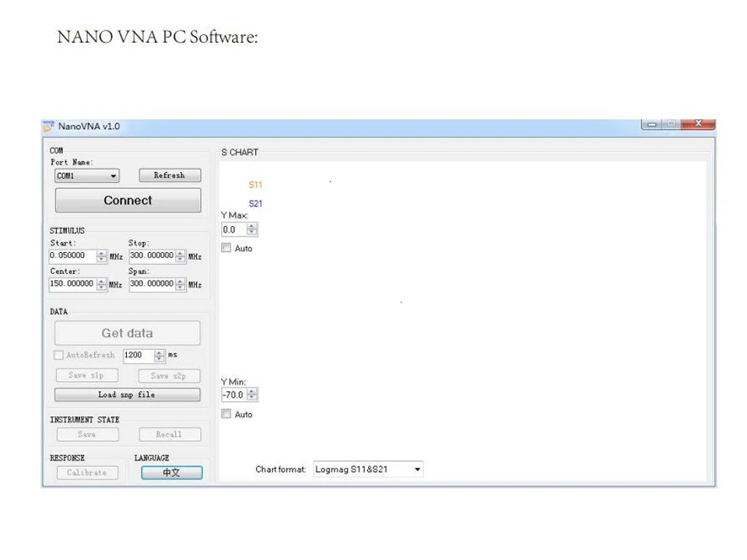Click the S21 legend label
This screenshot has height=560, width=747.
[255, 204]
